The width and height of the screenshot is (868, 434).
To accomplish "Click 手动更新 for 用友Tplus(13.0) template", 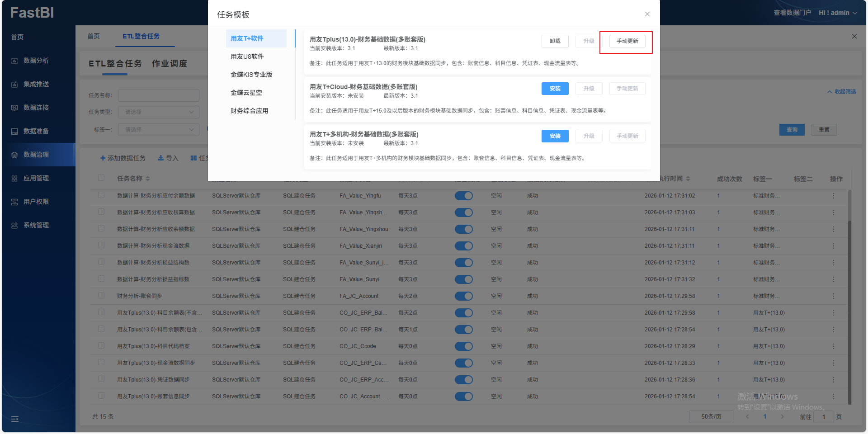I will point(627,41).
